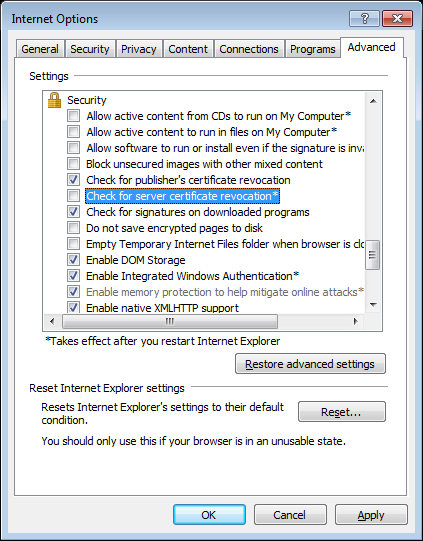
Task: Go to the Connections tab
Action: point(249,49)
